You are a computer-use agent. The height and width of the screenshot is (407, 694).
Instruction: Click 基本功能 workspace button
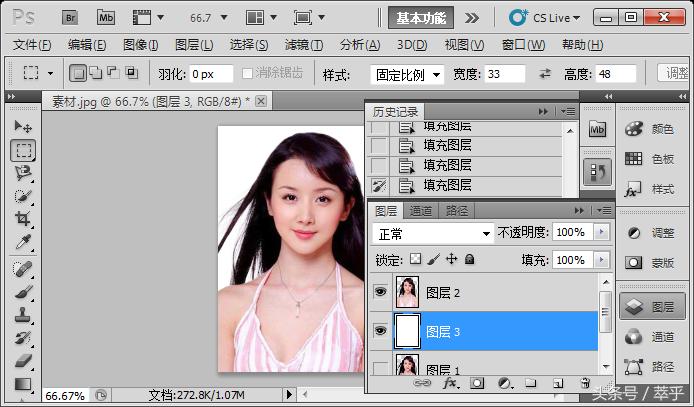(421, 18)
